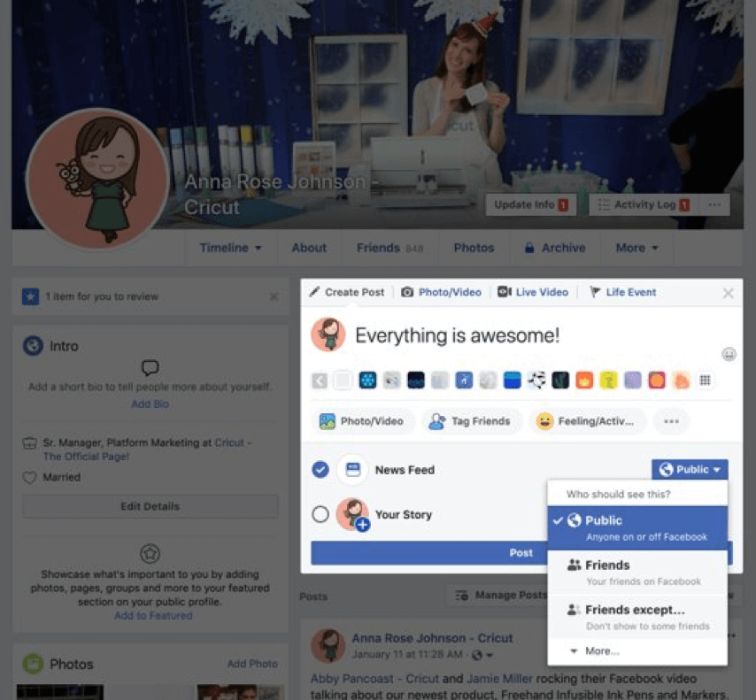Click the cartoon profile picture
The width and height of the screenshot is (756, 700).
(x=98, y=179)
